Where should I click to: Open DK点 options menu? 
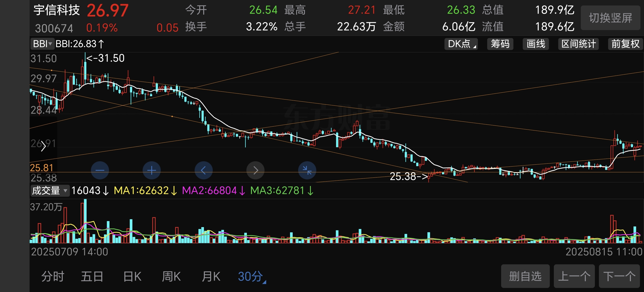tap(461, 44)
